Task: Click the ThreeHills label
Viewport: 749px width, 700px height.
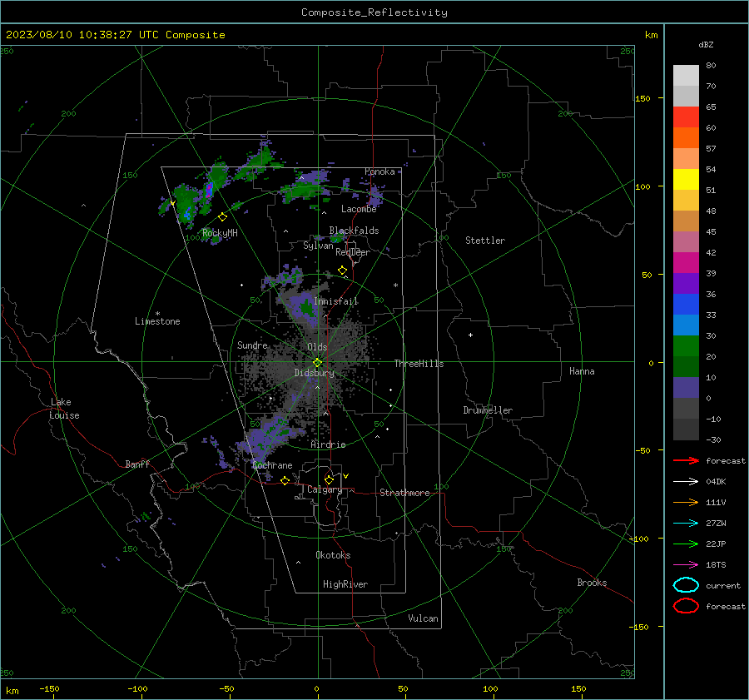Action: click(x=419, y=364)
